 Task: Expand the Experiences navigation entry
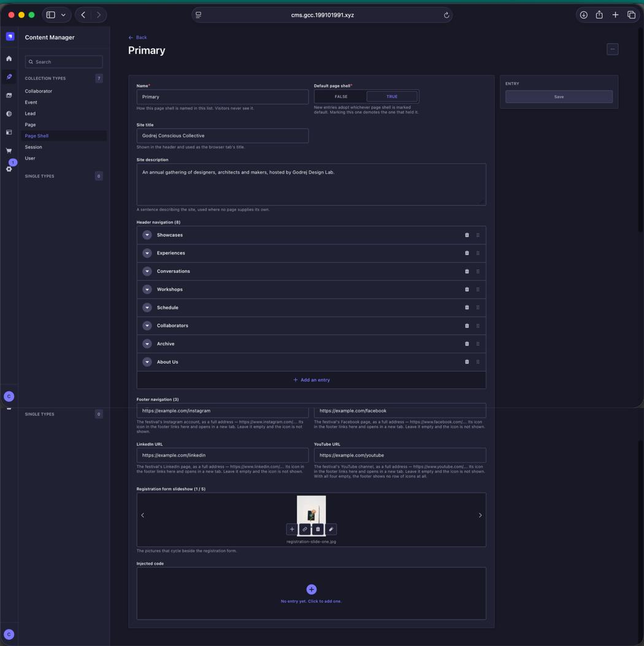[x=147, y=253]
